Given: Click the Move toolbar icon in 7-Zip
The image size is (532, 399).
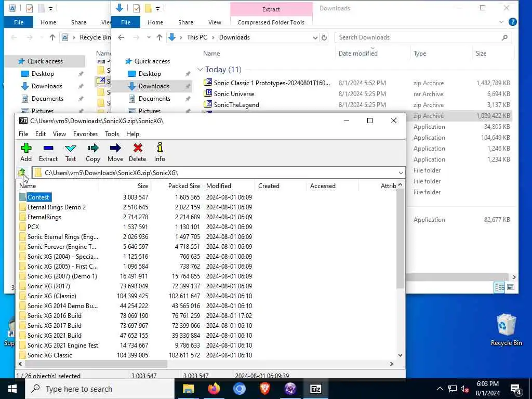Looking at the screenshot, I should tap(115, 152).
